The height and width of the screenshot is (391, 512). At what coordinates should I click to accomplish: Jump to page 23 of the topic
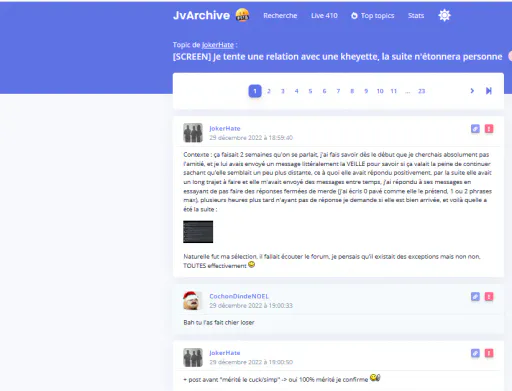(x=422, y=91)
